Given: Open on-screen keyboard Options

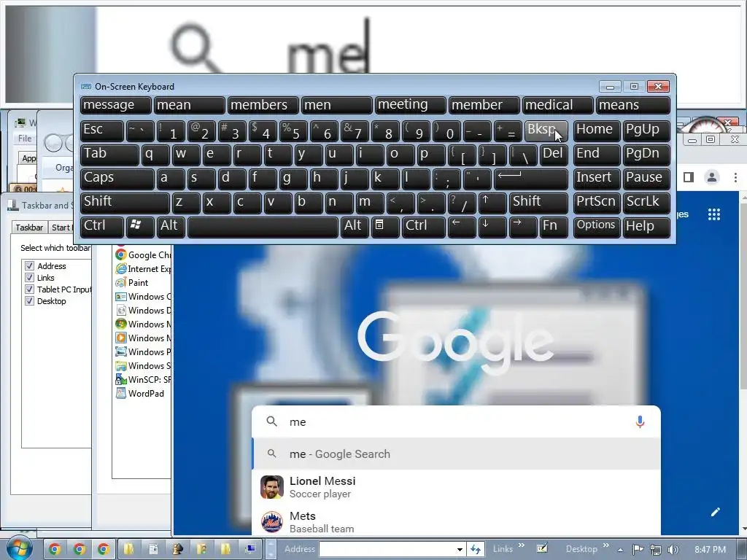Looking at the screenshot, I should pyautogui.click(x=597, y=226).
